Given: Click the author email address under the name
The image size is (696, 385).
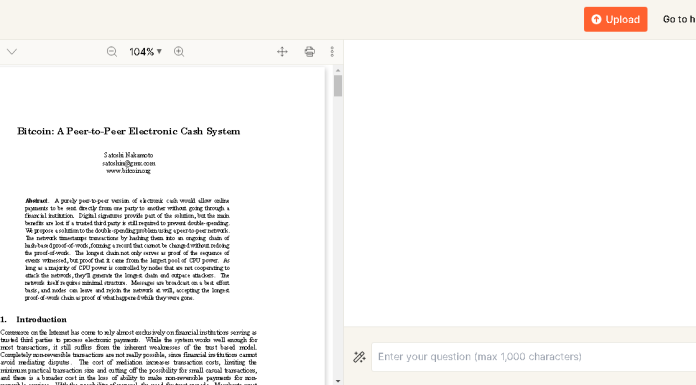Looking at the screenshot, I should click(129, 163).
